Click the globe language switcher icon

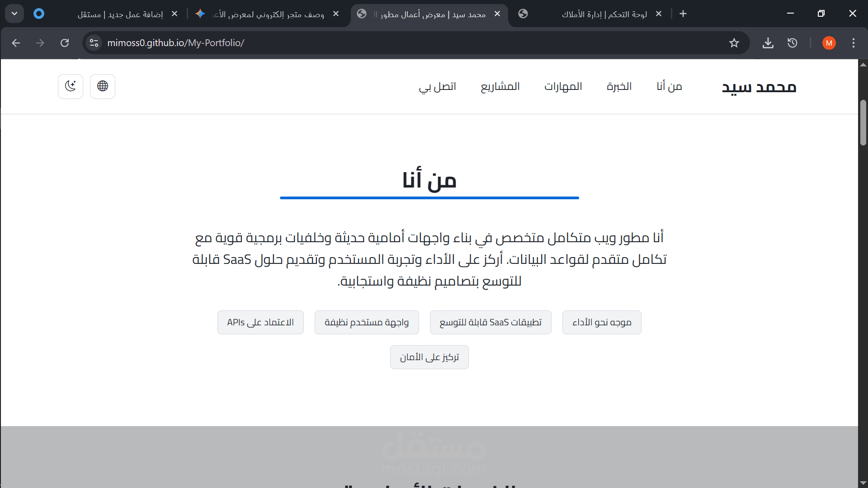[103, 86]
